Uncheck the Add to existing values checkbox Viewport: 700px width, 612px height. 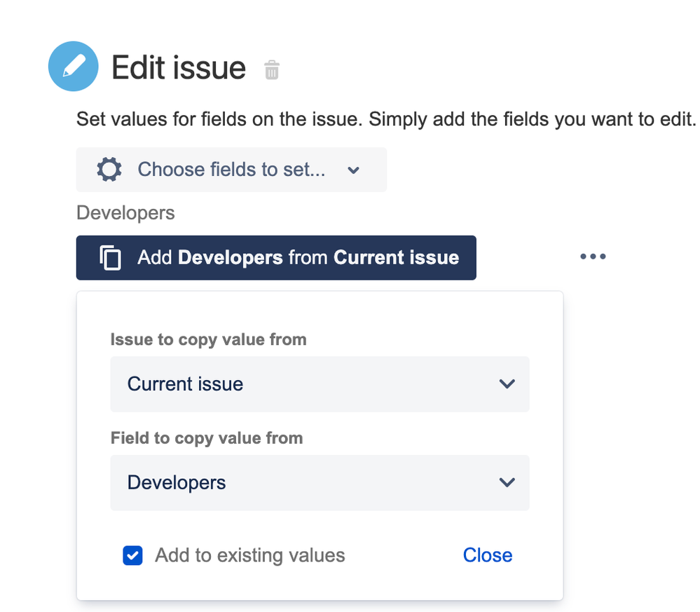pyautogui.click(x=132, y=556)
